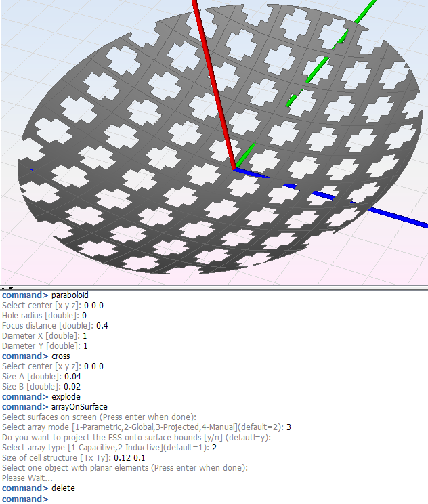Click the splitter collapse-down arrow
Image resolution: width=428 pixels, height=504 pixels.
10,288
